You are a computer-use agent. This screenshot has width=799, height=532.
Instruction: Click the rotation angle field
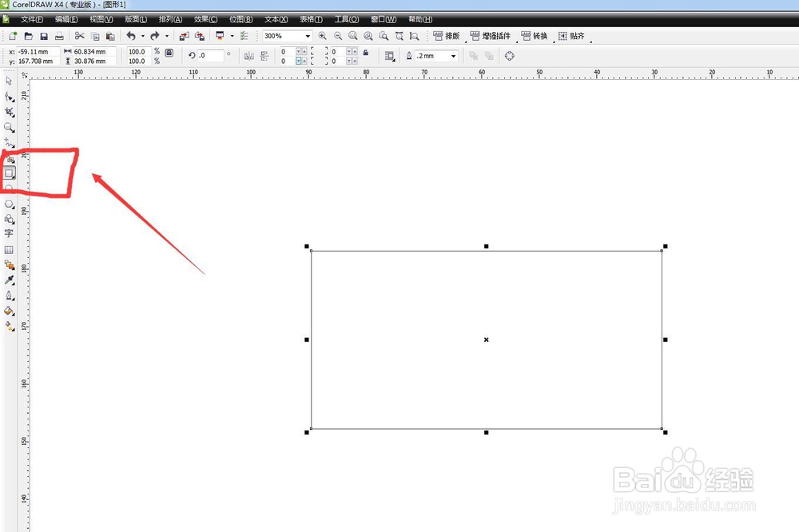click(210, 55)
